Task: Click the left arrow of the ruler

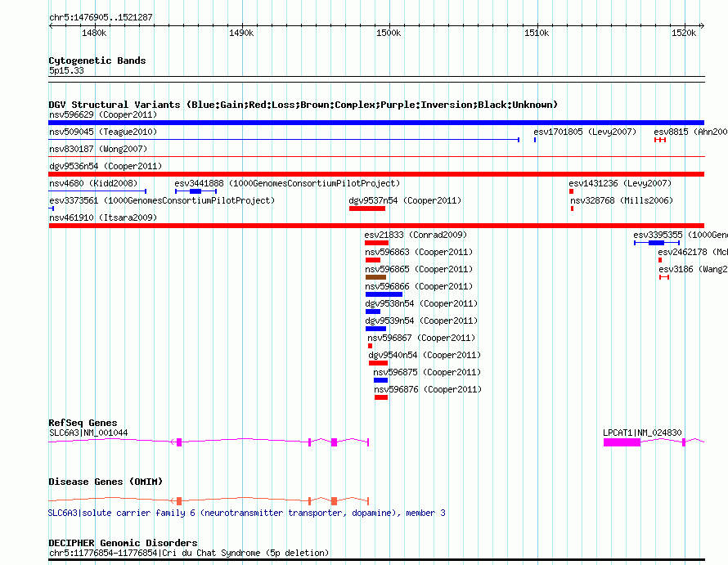Action: 51,26
